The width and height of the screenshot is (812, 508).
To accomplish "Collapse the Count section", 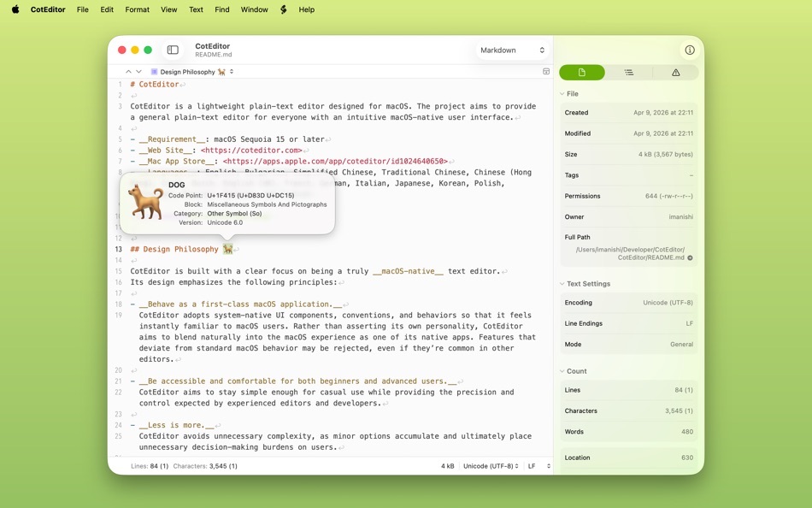I will 562,371.
